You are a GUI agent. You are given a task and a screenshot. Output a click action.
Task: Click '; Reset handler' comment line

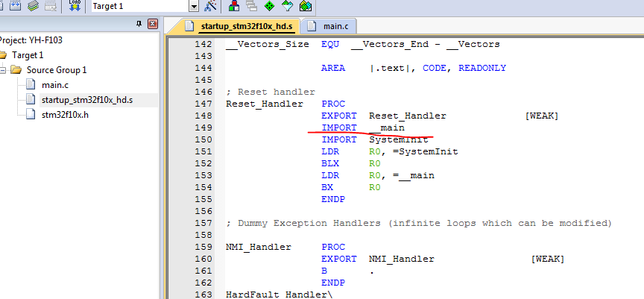click(271, 92)
